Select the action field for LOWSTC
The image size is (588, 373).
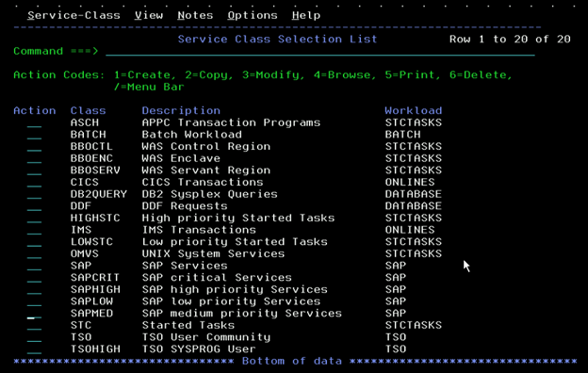34,242
